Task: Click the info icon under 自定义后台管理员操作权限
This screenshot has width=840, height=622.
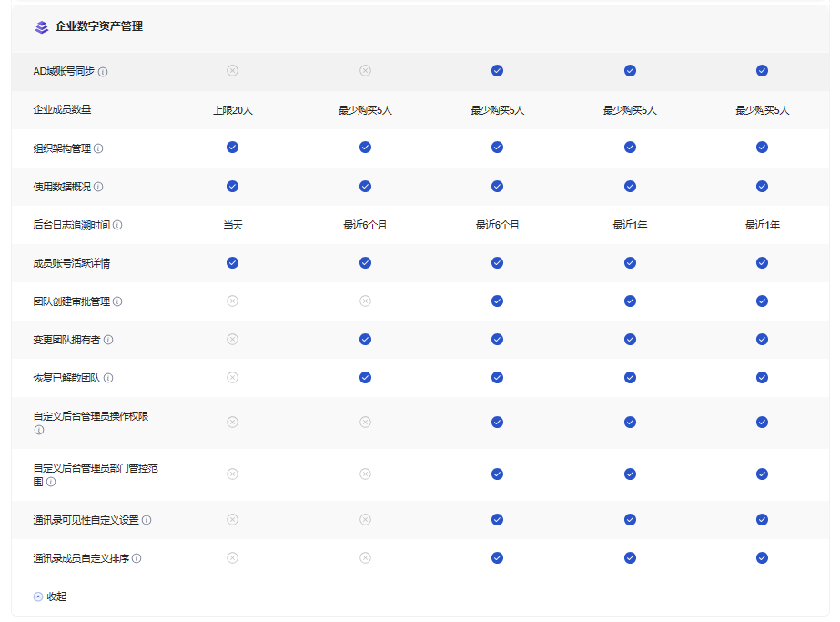Action: point(38,430)
